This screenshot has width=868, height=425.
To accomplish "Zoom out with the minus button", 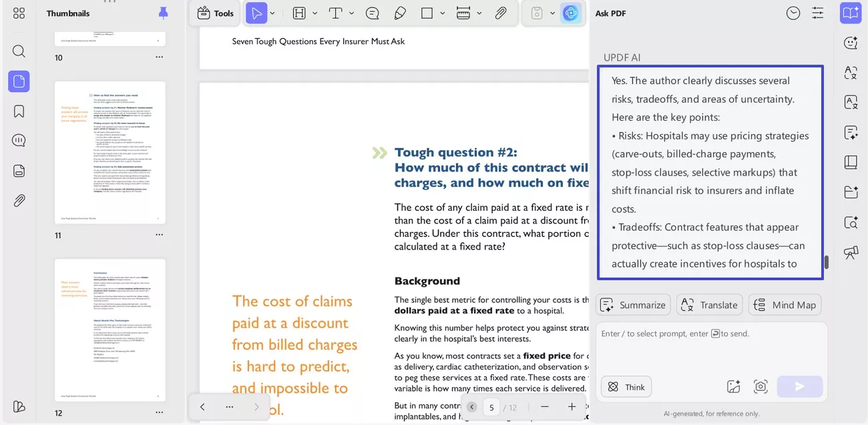I will point(545,407).
